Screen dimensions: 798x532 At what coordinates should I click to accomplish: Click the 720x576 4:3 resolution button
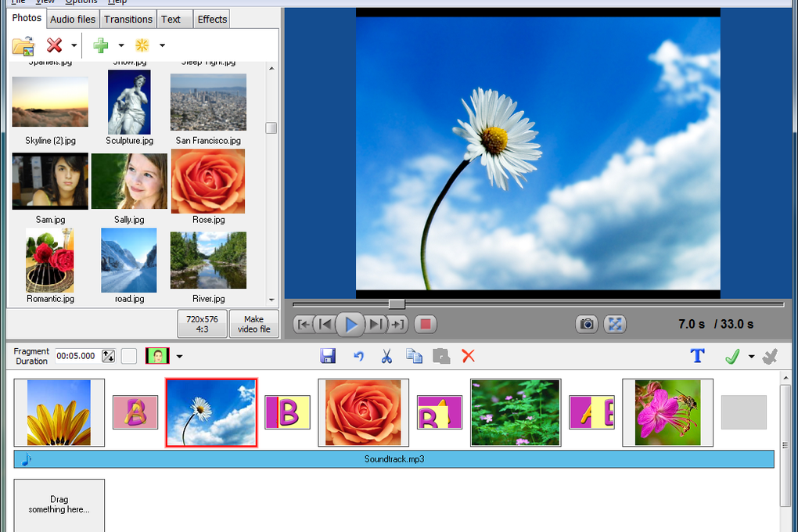202,324
